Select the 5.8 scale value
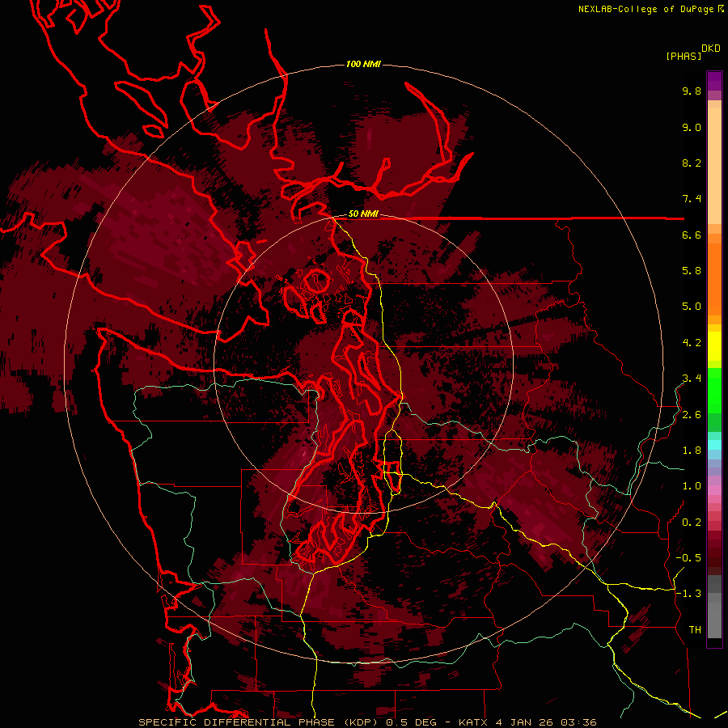 (x=692, y=271)
